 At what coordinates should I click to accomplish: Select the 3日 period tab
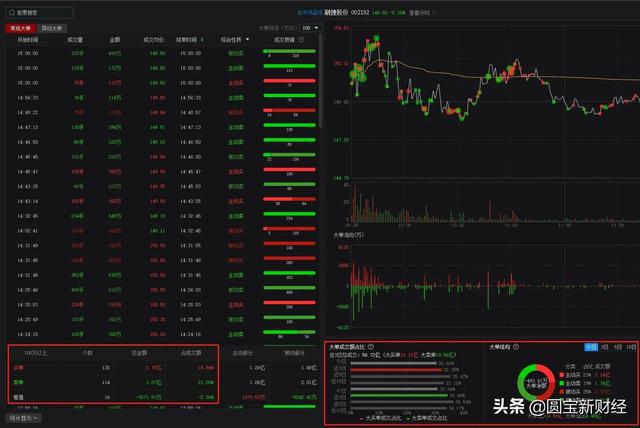[x=604, y=347]
